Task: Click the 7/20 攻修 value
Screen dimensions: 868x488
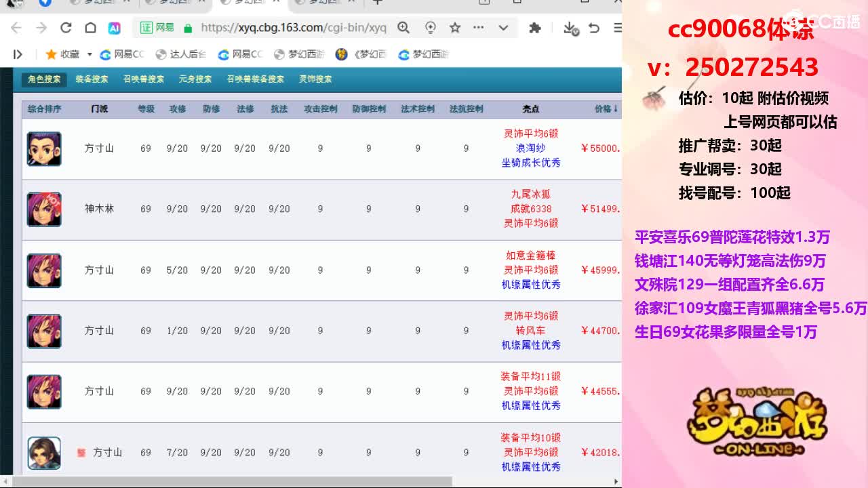Action: click(x=177, y=452)
